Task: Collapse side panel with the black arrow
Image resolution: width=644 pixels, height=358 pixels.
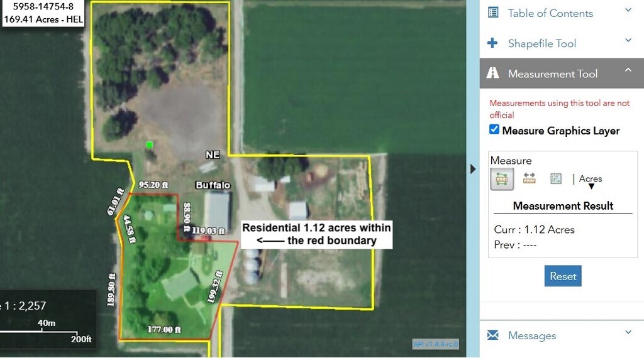Action: 473,169
